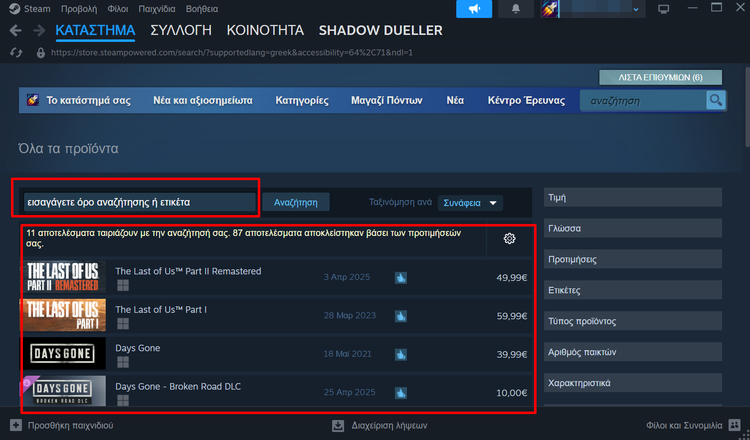This screenshot has width=750, height=440.
Task: Go forward with the right arrow
Action: pyautogui.click(x=39, y=31)
